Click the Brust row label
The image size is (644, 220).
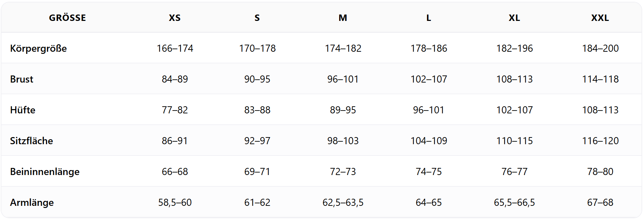coord(22,79)
